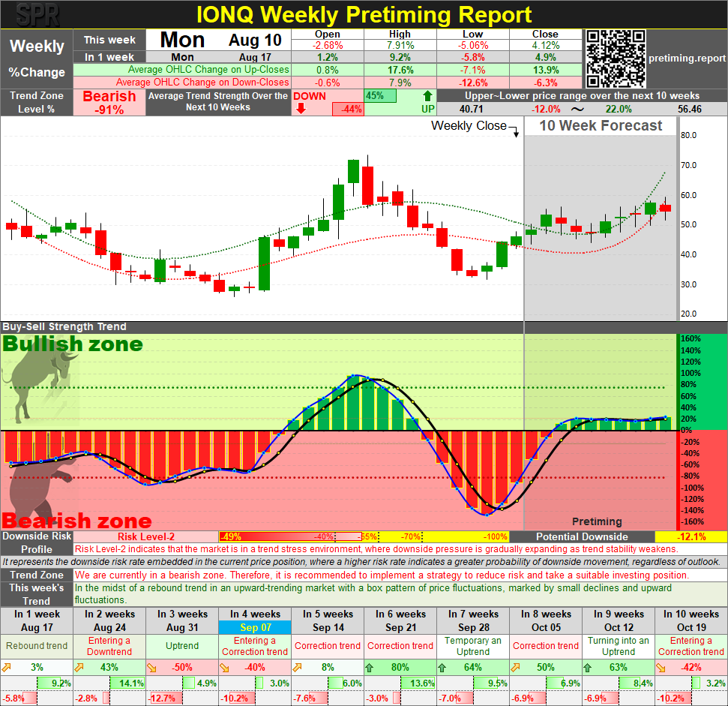728x706 pixels.
Task: Click the 17.6% average up-close High value
Action: click(400, 70)
